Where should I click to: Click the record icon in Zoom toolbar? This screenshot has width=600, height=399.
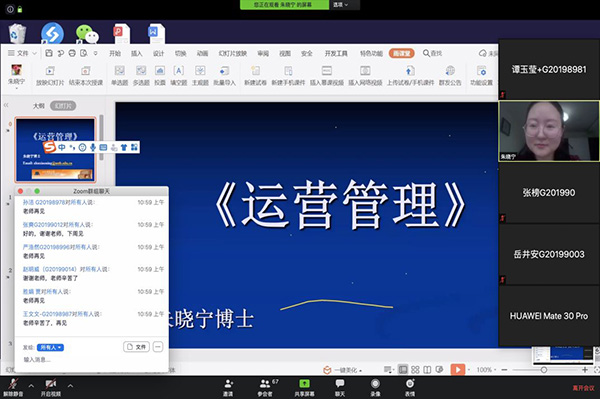(x=375, y=387)
